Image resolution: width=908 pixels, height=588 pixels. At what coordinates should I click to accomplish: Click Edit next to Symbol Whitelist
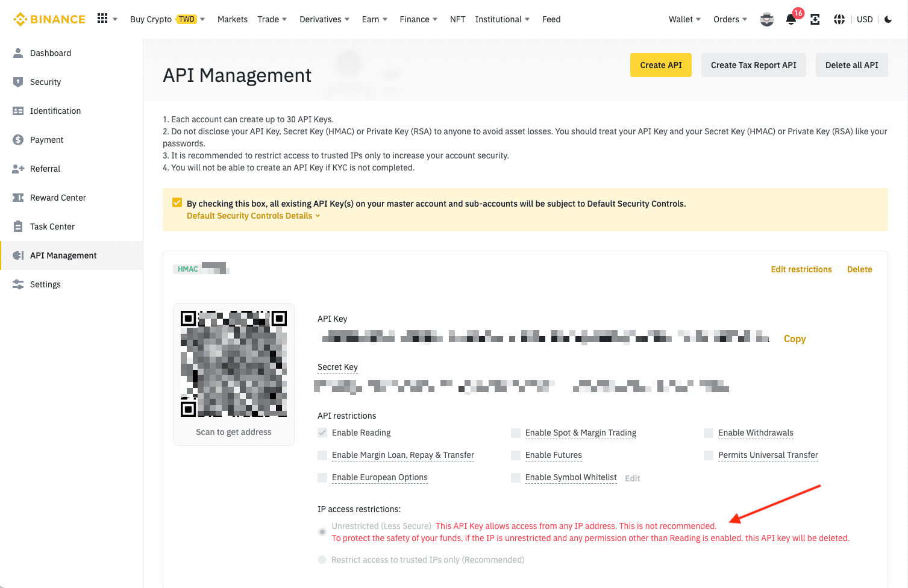click(633, 478)
